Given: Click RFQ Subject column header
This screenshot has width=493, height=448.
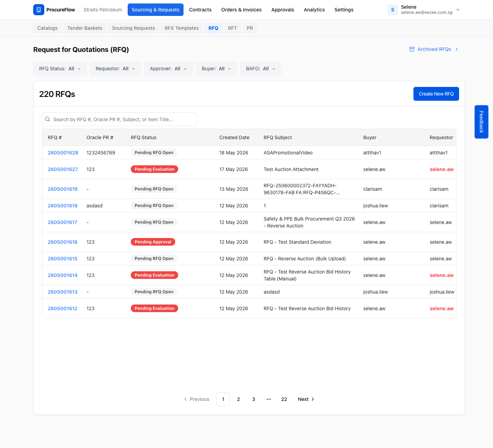Looking at the screenshot, I should (278, 137).
